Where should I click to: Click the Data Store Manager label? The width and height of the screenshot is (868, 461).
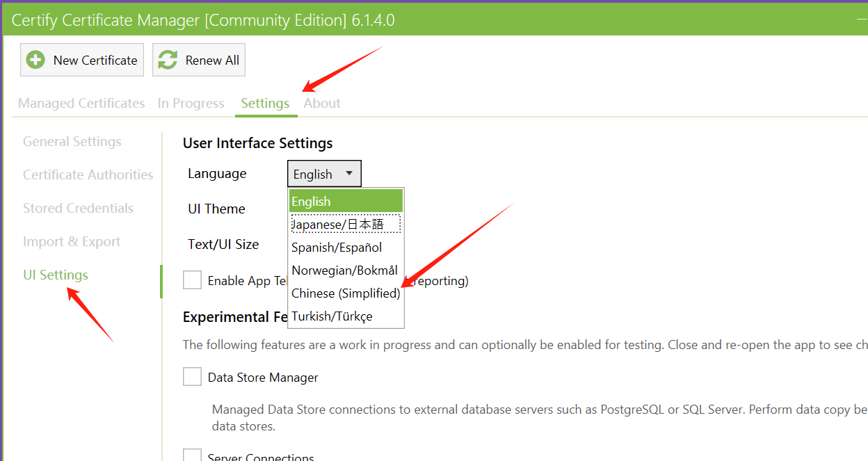pyautogui.click(x=263, y=378)
